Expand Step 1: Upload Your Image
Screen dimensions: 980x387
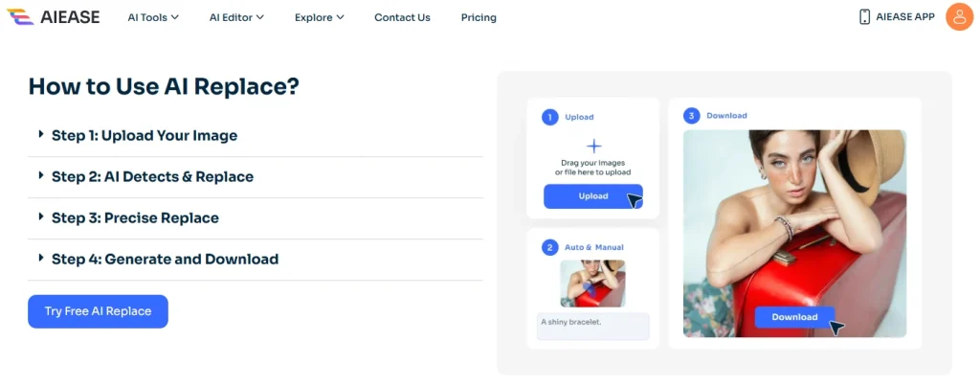click(x=144, y=135)
